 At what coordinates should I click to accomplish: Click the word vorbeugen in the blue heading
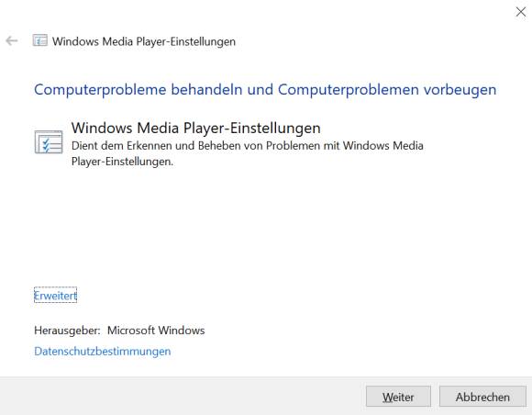pyautogui.click(x=460, y=90)
